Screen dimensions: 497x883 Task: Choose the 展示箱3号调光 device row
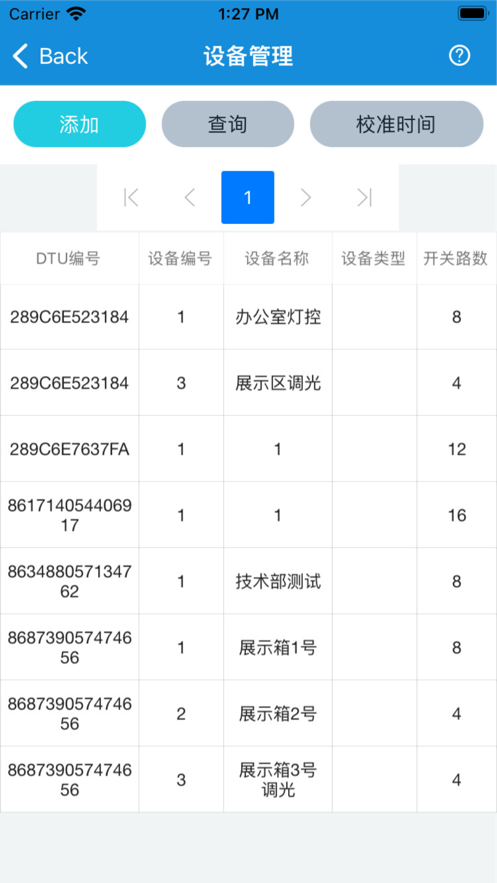pyautogui.click(x=248, y=780)
